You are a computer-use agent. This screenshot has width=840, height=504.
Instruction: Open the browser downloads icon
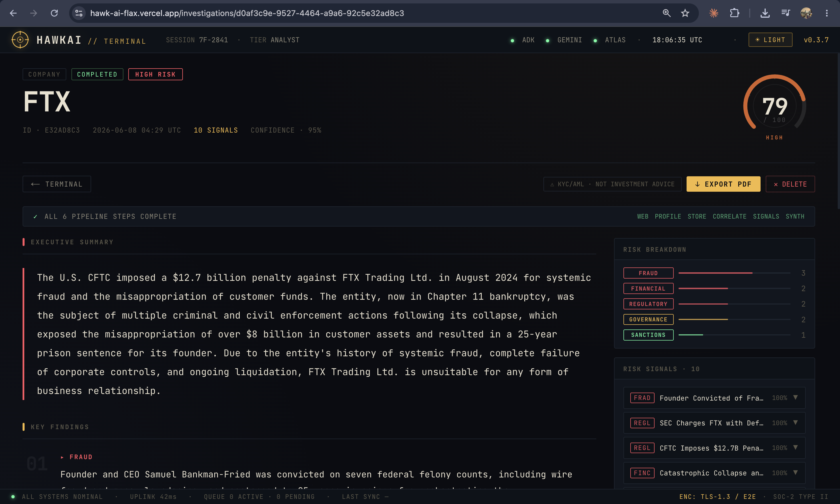[x=765, y=13]
